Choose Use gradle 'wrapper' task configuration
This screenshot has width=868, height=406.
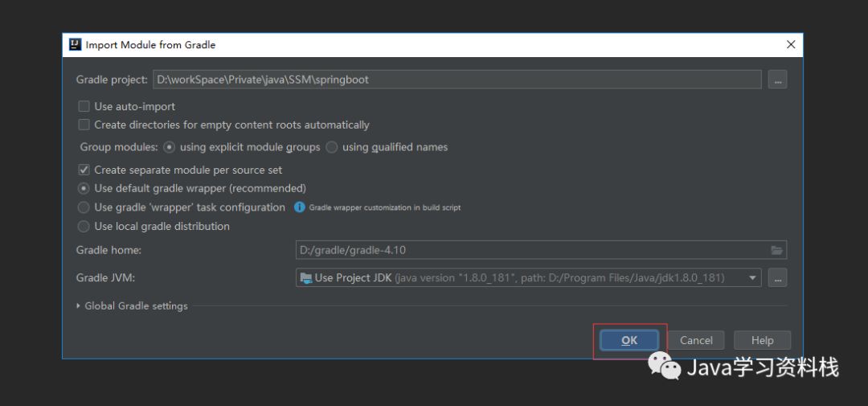[84, 207]
